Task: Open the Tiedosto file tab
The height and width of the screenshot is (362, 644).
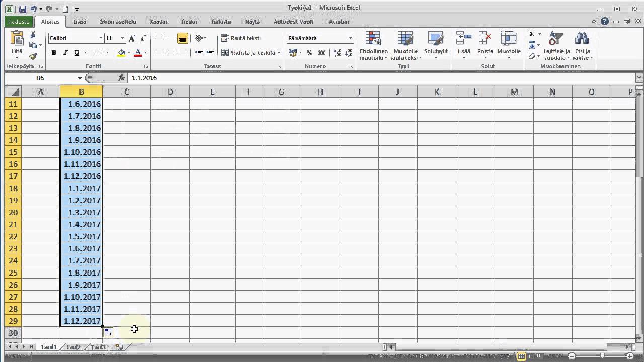Action: [18, 22]
